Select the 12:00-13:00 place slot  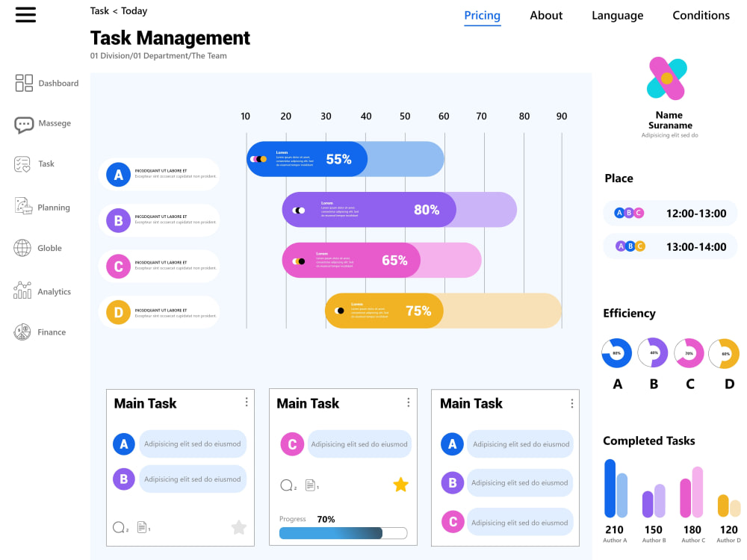670,214
